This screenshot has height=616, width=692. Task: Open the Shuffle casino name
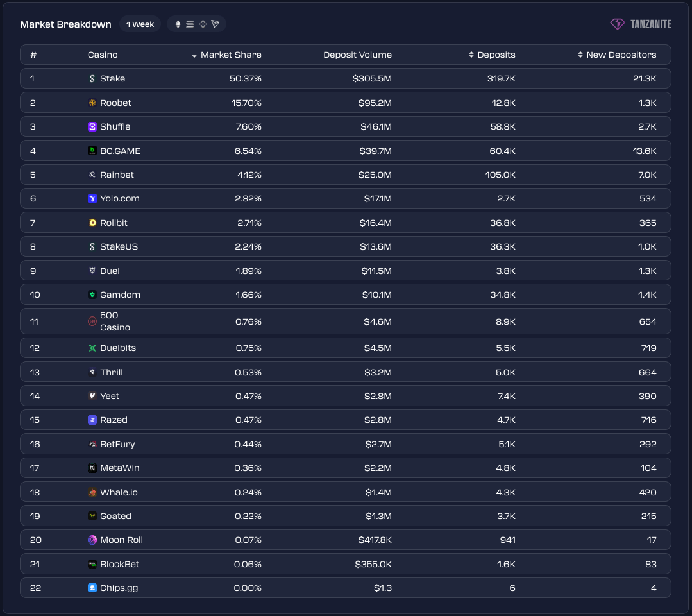(115, 127)
